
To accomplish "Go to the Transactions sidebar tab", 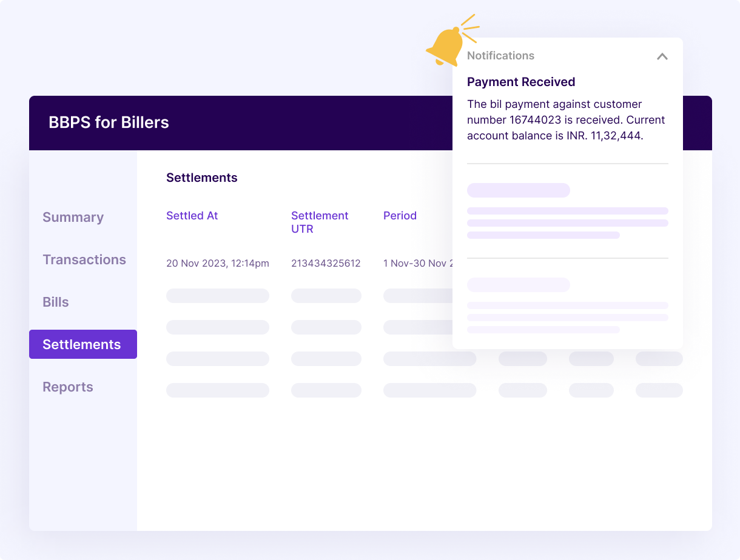I will click(84, 260).
